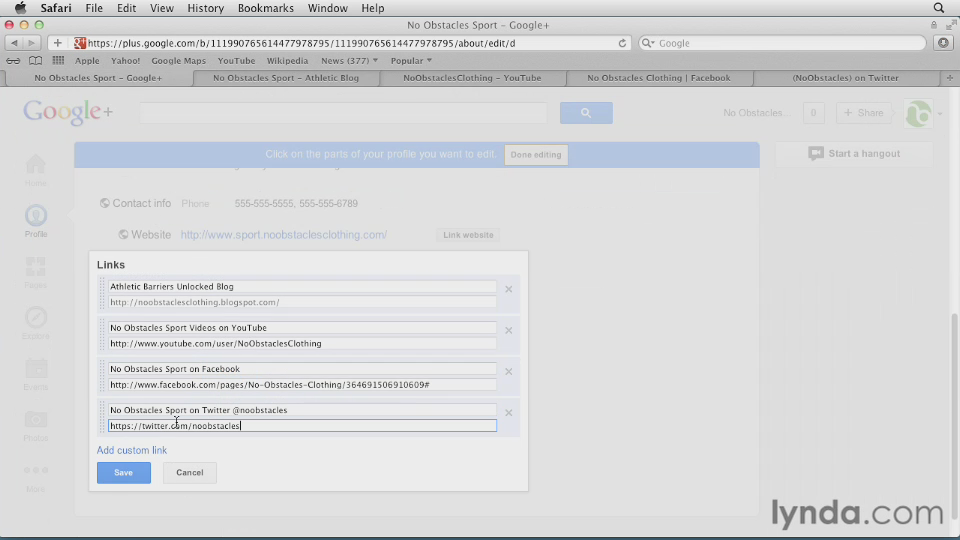The width and height of the screenshot is (960, 540).
Task: Open the Safari downloads button
Action: [943, 43]
